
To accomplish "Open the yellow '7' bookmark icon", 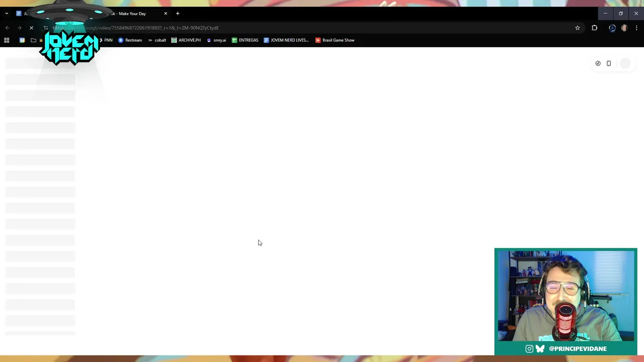I will pos(22,40).
